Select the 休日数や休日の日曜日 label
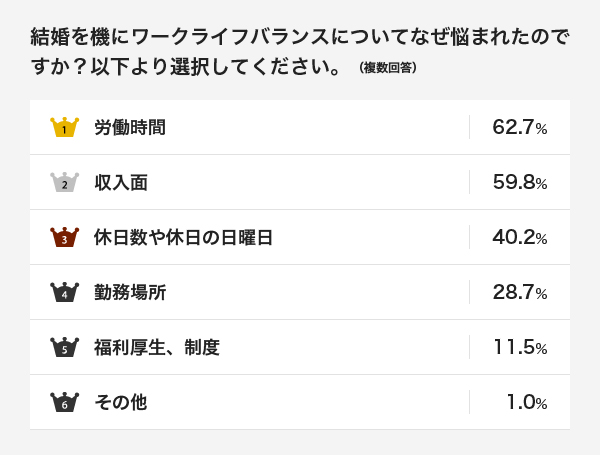This screenshot has height=455, width=600. [x=183, y=237]
